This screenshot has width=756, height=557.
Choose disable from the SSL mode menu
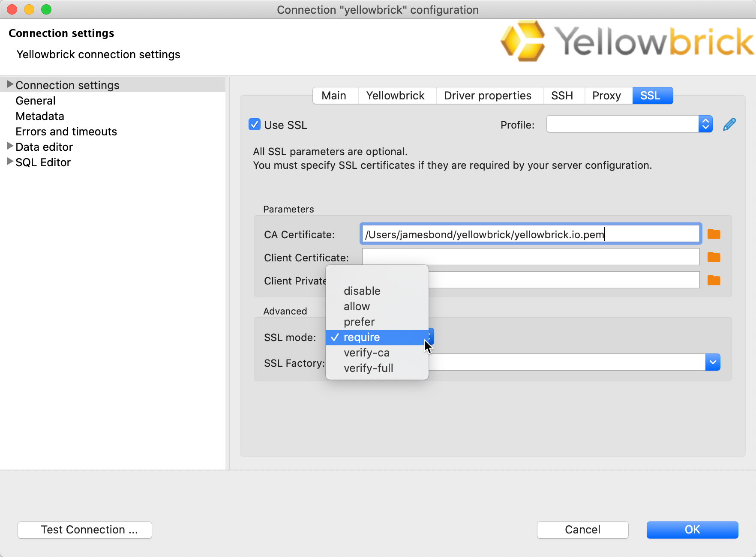point(361,291)
